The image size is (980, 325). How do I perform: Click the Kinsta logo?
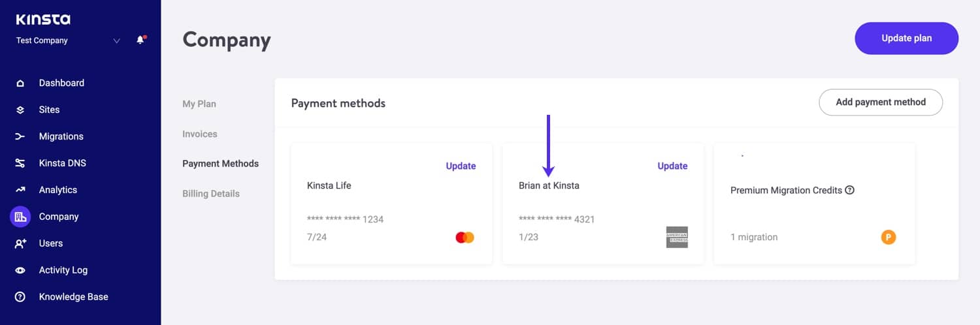(x=43, y=20)
